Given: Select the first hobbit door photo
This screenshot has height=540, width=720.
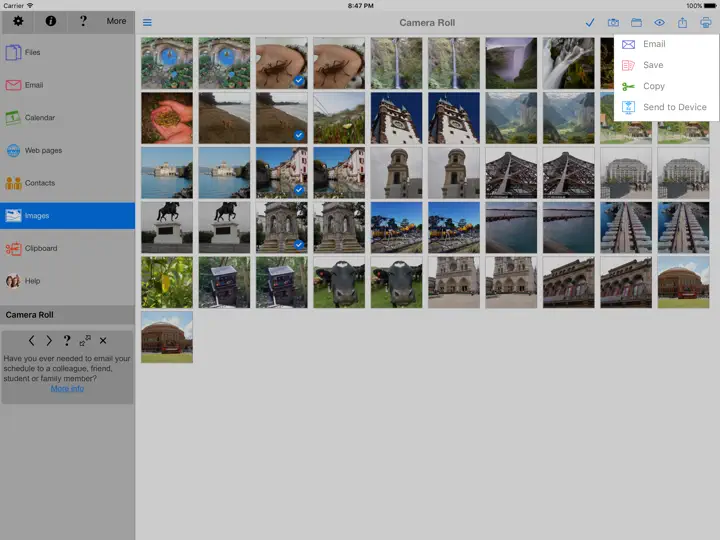Looking at the screenshot, I should 167,63.
